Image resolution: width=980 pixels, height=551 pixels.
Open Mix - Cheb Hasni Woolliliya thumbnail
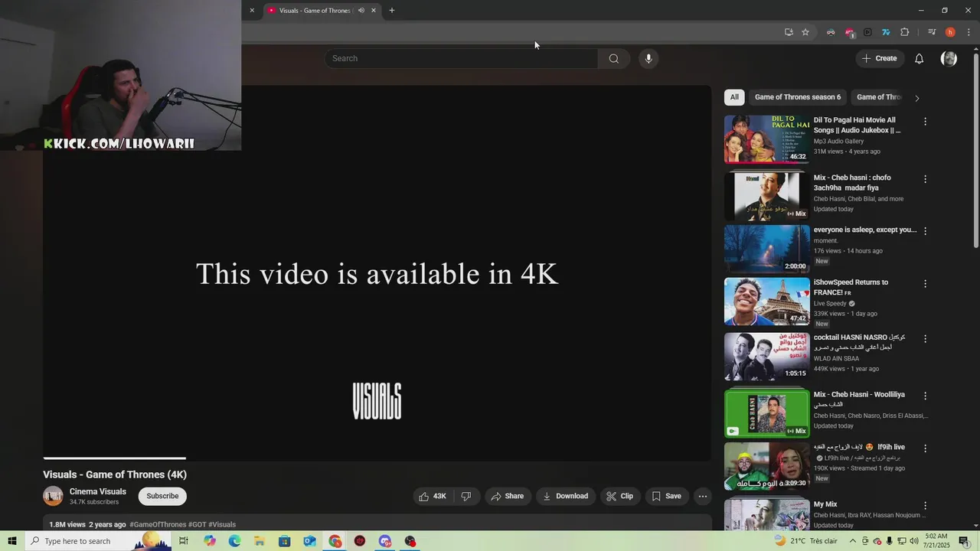pos(766,413)
